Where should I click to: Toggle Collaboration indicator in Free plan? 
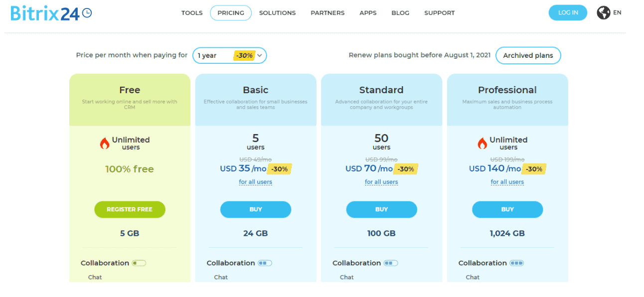(139, 263)
